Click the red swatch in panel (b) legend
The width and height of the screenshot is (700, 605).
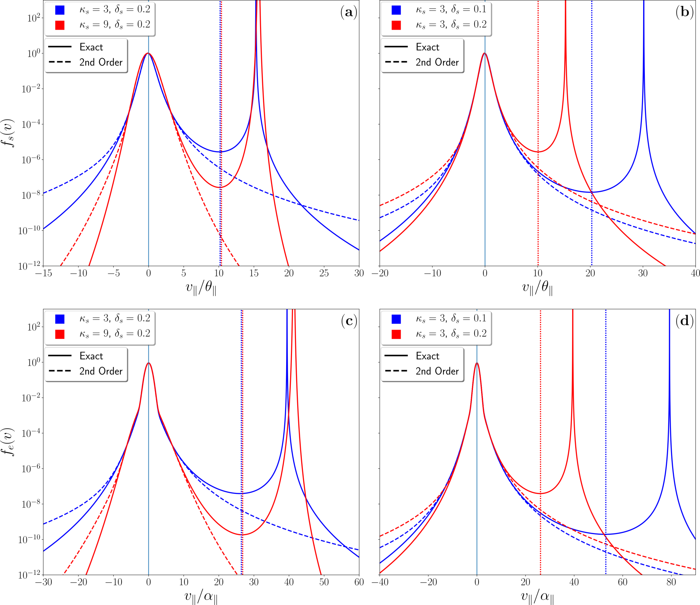396,25
